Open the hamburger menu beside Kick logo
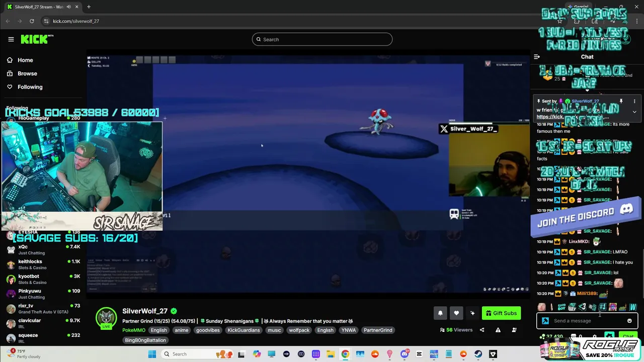The image size is (644, 362). point(11,39)
